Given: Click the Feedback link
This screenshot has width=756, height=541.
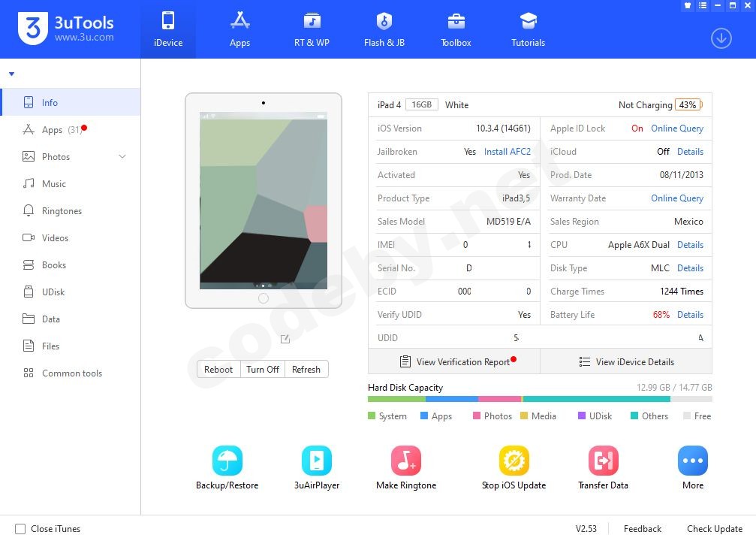Looking at the screenshot, I should [642, 529].
